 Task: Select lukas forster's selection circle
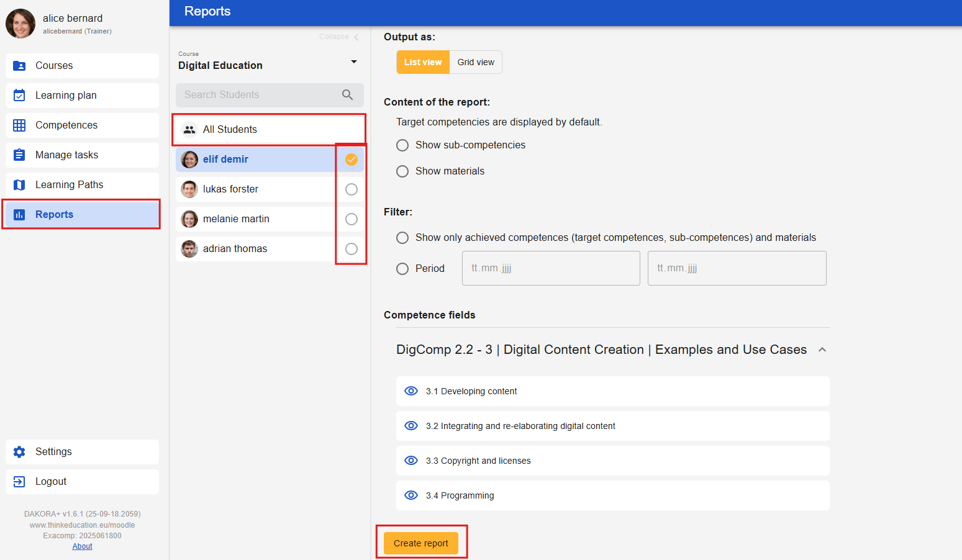tap(352, 189)
